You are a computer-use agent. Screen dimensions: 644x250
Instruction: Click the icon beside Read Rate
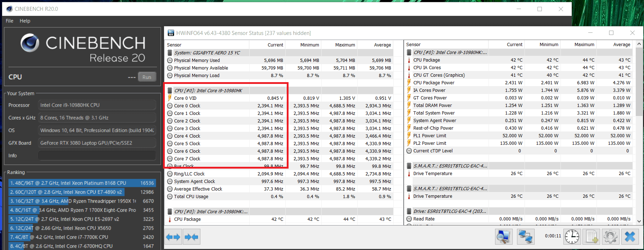[x=409, y=219]
